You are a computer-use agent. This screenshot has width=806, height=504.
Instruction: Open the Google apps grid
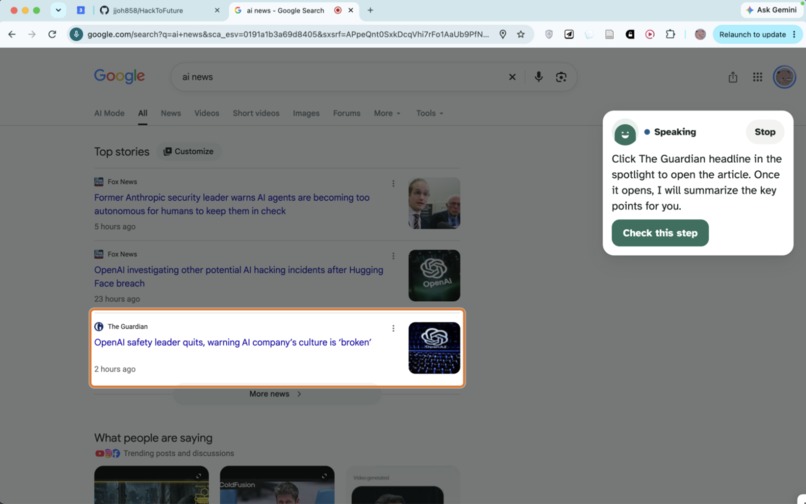[757, 77]
